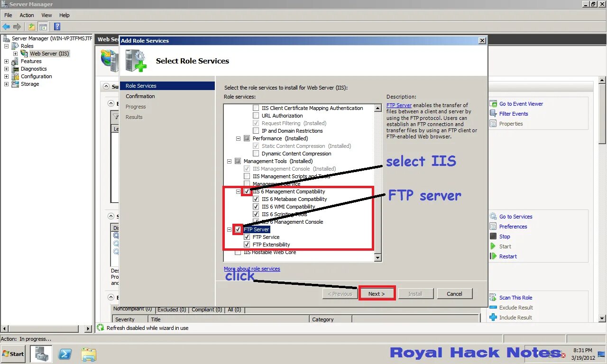Viewport: 607px width, 364px height.
Task: Check IIS Hostable Web Core checkbox
Action: (x=238, y=252)
